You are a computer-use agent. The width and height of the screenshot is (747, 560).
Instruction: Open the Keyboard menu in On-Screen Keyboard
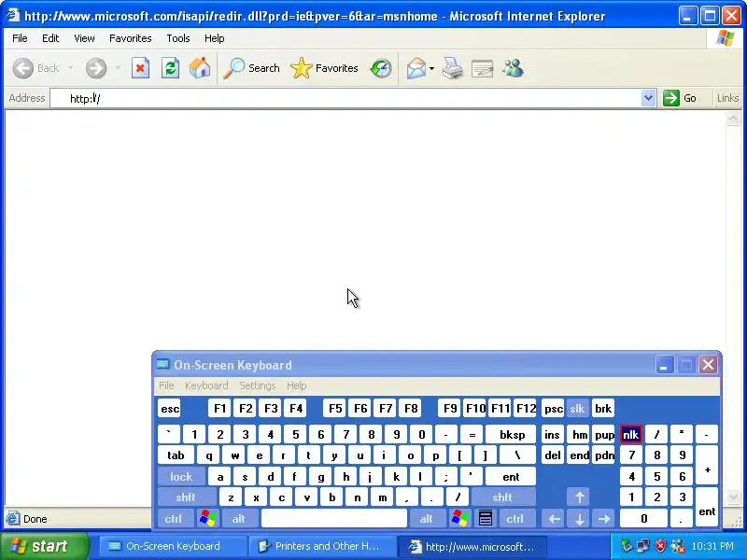tap(206, 385)
